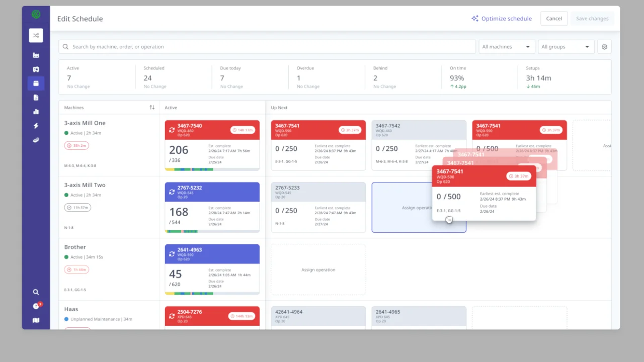Screen dimensions: 644x362
Task: Click the Cancel button
Action: [x=554, y=19]
